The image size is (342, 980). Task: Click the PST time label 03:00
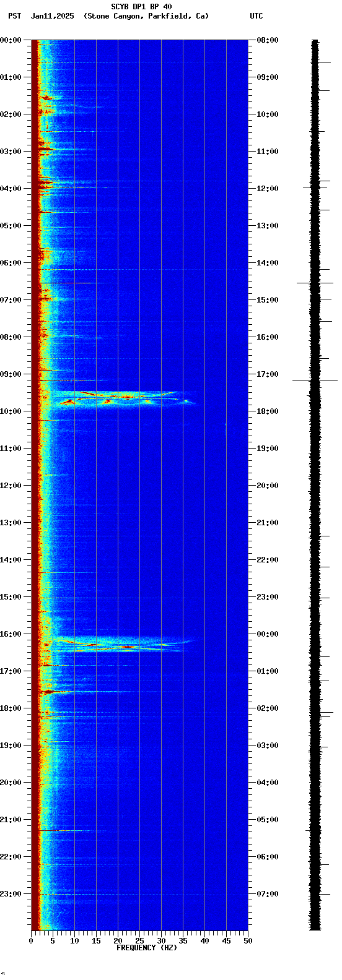pyautogui.click(x=11, y=152)
